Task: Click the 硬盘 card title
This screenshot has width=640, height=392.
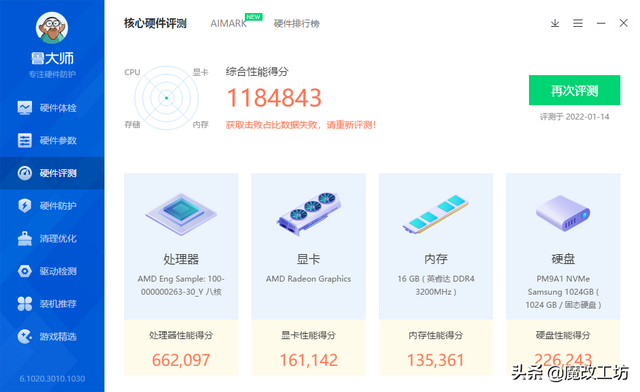Action: [x=563, y=259]
